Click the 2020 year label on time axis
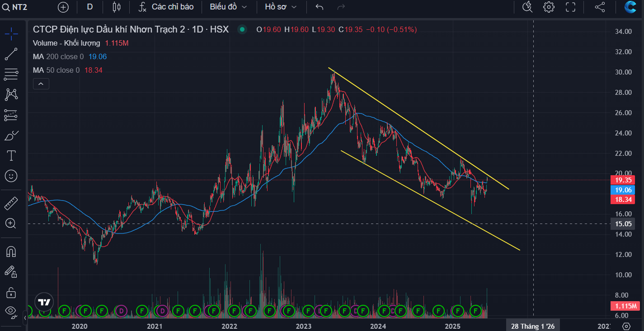Screen dimensions: 644x331 80,326
